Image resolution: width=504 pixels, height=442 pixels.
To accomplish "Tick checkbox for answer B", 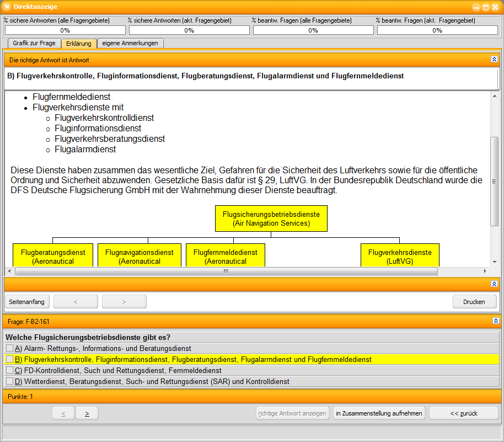I will [9, 359].
